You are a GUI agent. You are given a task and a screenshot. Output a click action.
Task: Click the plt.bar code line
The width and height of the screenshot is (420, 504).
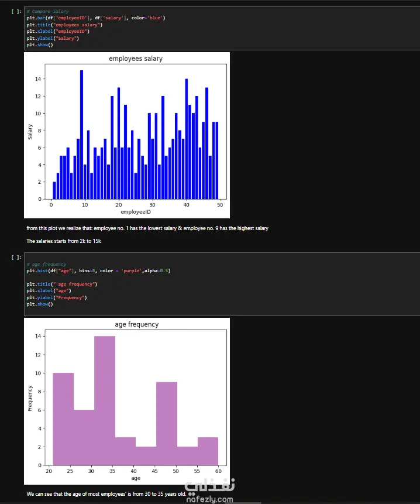(96, 18)
